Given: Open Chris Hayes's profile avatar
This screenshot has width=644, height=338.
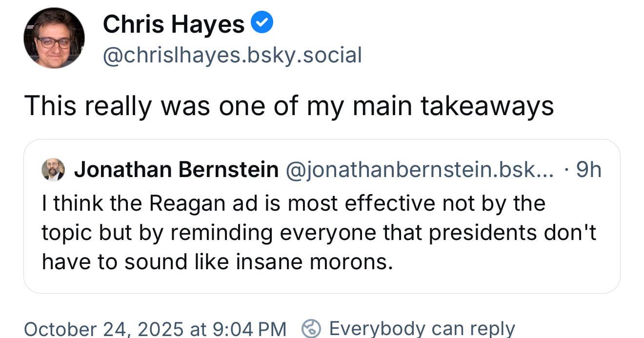Looking at the screenshot, I should coord(54,38).
